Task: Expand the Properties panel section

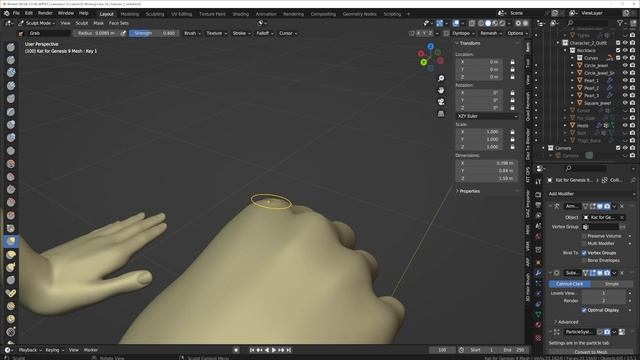Action: point(468,191)
